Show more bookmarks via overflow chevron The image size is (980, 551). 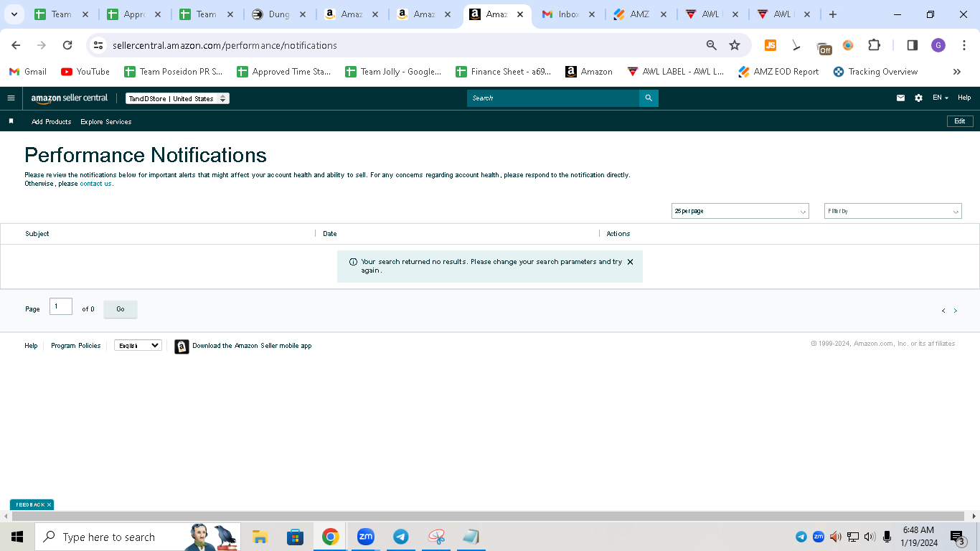click(x=956, y=72)
